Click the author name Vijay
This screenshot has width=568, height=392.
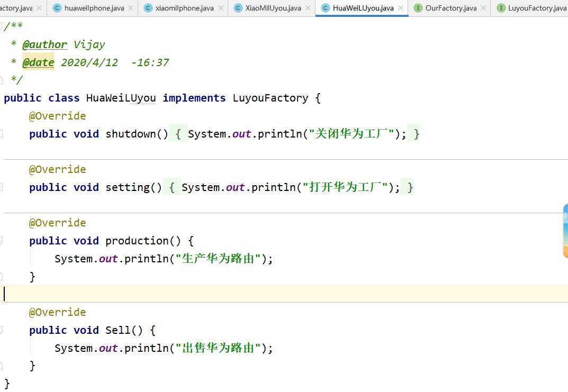89,44
